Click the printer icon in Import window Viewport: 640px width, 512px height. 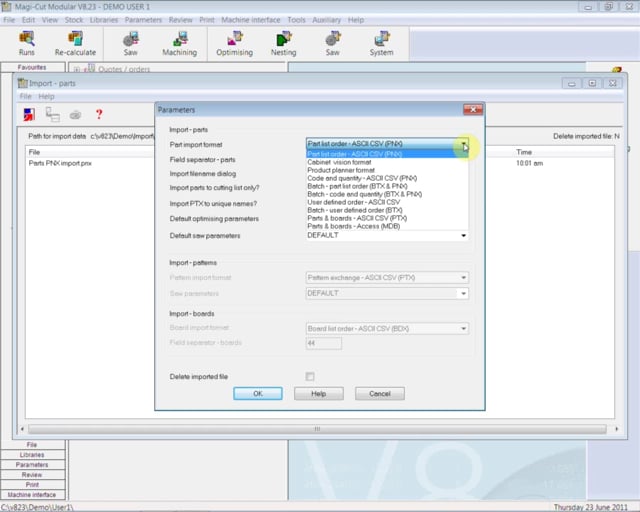click(x=76, y=115)
